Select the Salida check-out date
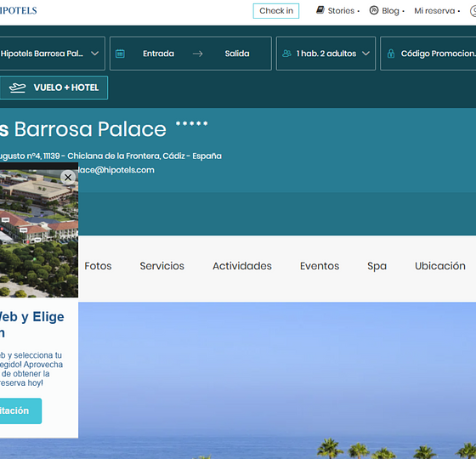 (x=237, y=54)
